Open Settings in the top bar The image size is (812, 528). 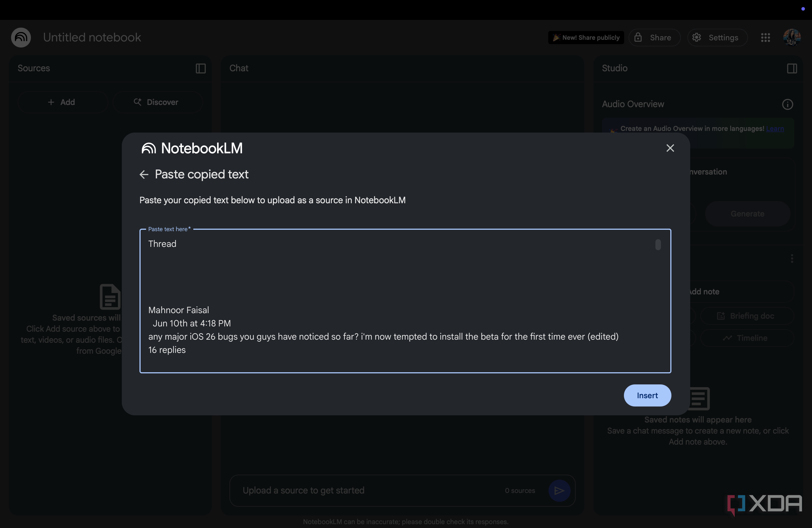(717, 38)
